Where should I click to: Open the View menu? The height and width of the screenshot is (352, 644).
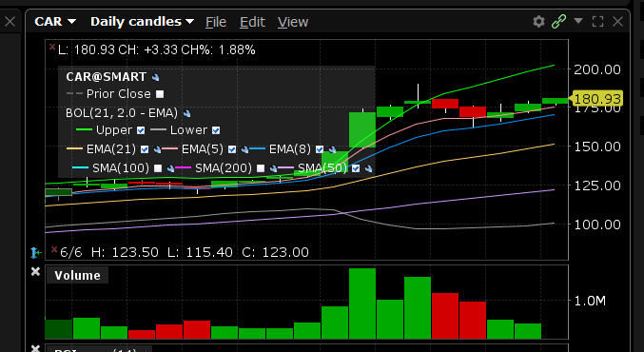(x=293, y=22)
